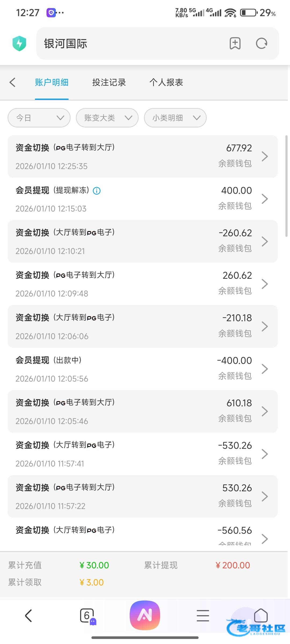Open the 小类明细 filter dropdown
Viewport: 290px width, 644px height.
(x=175, y=118)
